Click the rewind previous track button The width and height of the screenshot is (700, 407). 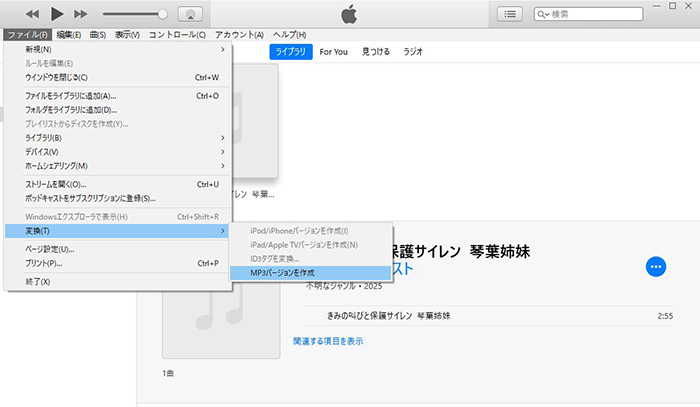(x=32, y=14)
